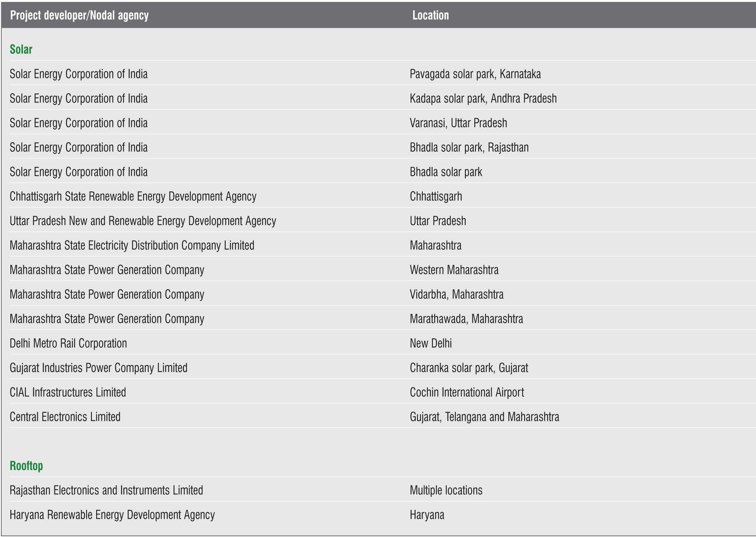Select the 'Western Maharashtra' location cell
Viewport: 756px width, 537px height.
[x=454, y=270]
